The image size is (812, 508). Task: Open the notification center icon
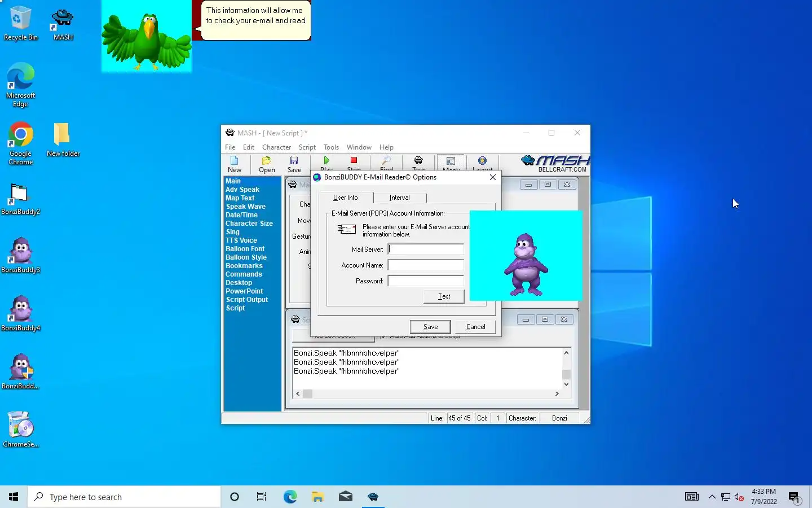[x=795, y=497]
